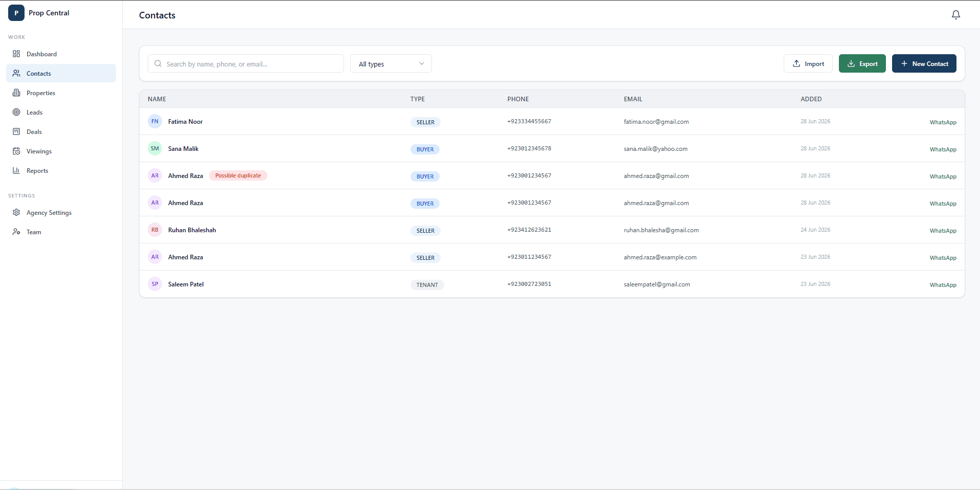Click the Import button

pyautogui.click(x=808, y=63)
